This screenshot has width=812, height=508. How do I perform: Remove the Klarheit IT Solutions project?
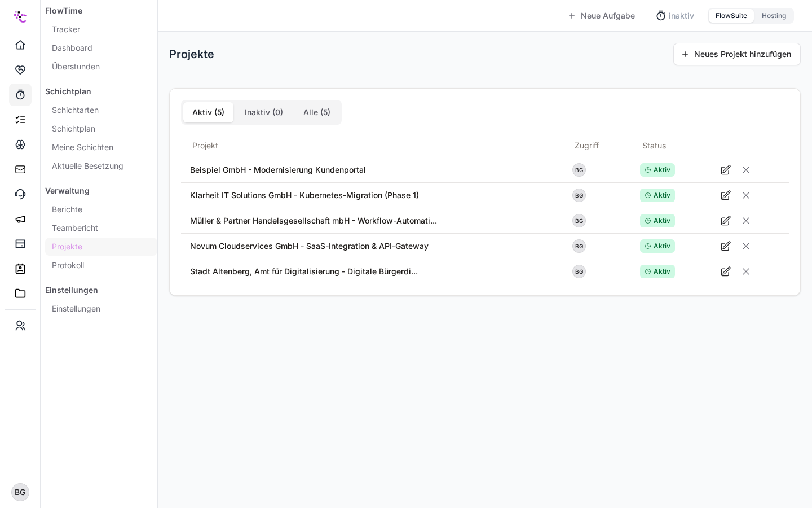click(x=746, y=195)
